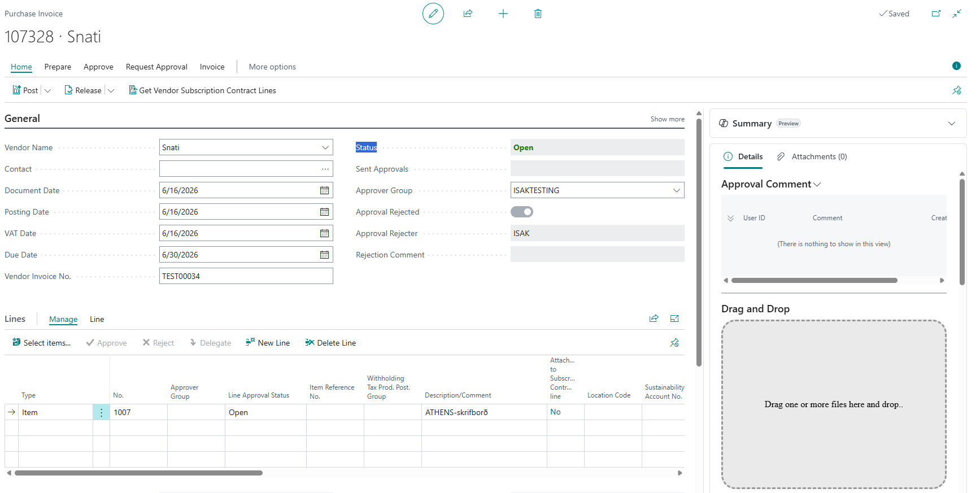Collapse the Summary panel chevron
The height and width of the screenshot is (493, 980).
pyautogui.click(x=952, y=123)
